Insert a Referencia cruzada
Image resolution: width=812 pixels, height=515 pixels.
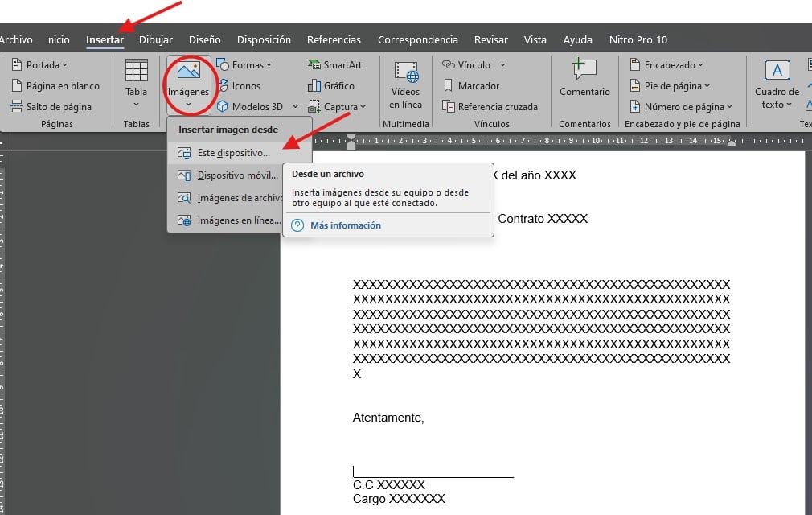490,107
